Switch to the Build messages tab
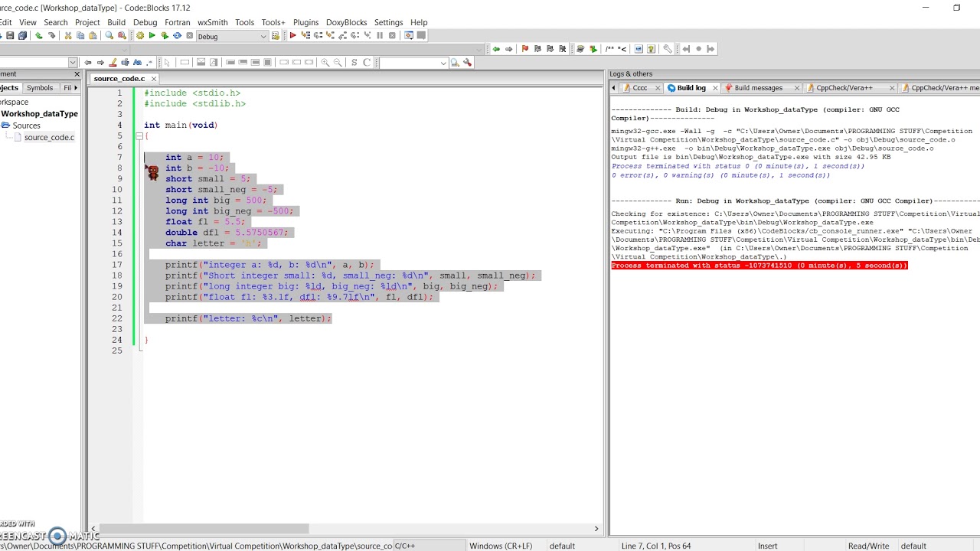Image resolution: width=980 pixels, height=551 pixels. click(x=757, y=88)
